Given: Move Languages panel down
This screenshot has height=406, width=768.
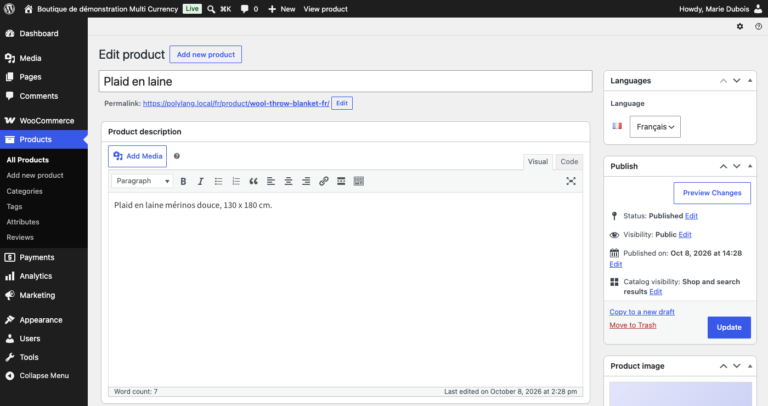Looking at the screenshot, I should click(737, 81).
